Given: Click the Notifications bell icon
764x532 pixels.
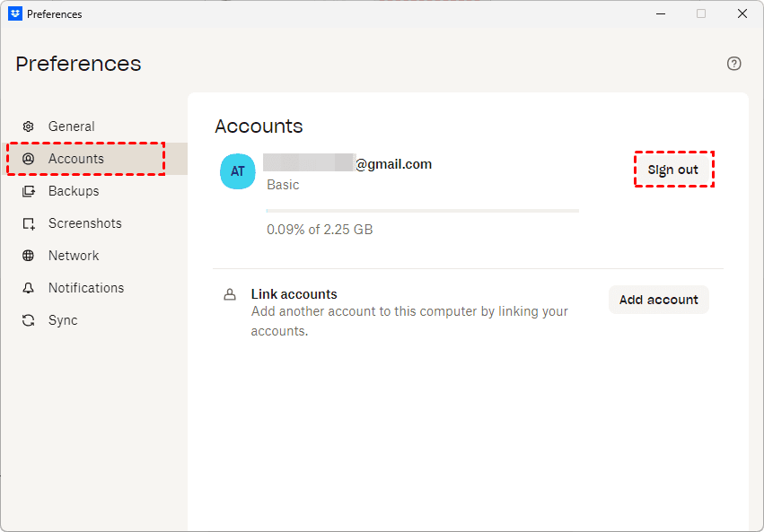Looking at the screenshot, I should pos(29,288).
